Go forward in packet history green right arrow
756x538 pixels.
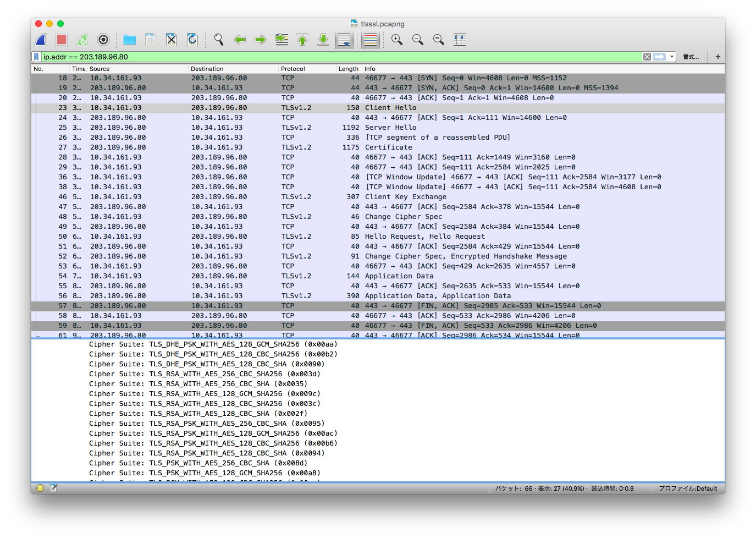(261, 40)
